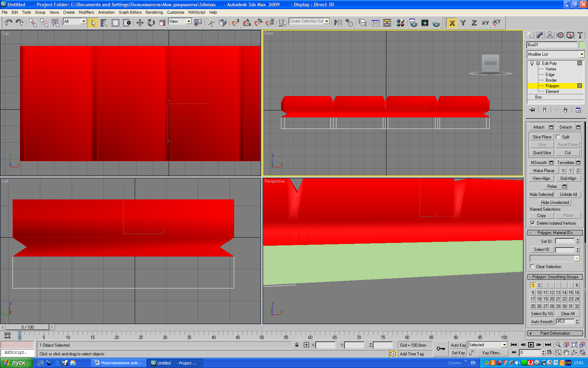Expand Paint Deformation rollout
The height and width of the screenshot is (368, 588).
point(555,333)
